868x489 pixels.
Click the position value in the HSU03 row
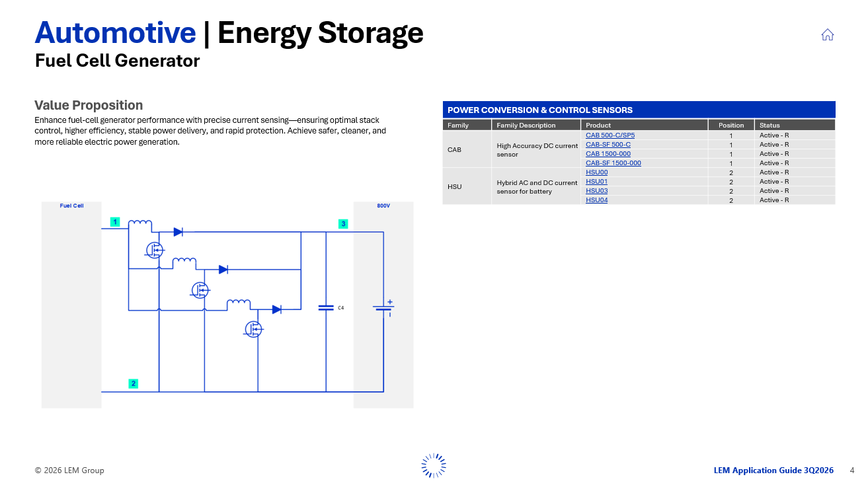(x=731, y=191)
